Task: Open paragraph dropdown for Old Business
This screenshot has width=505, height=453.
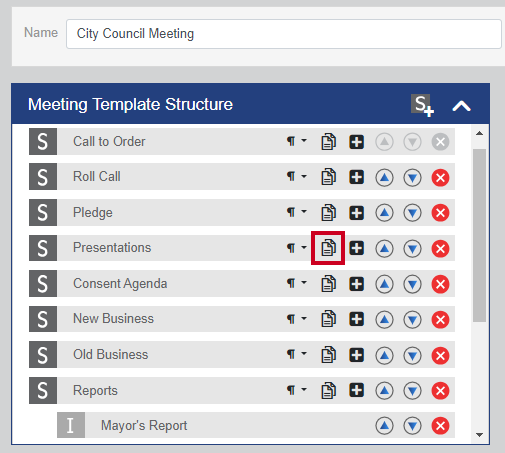Action: (296, 354)
